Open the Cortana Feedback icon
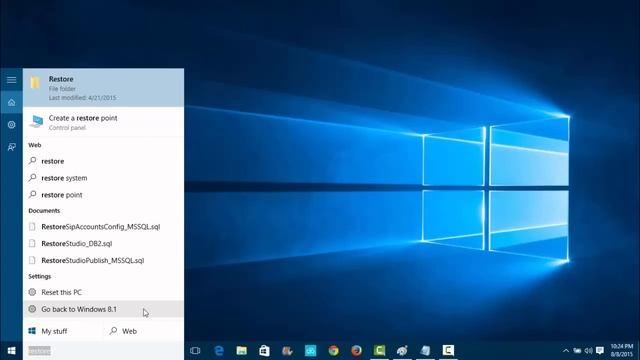 click(x=11, y=147)
